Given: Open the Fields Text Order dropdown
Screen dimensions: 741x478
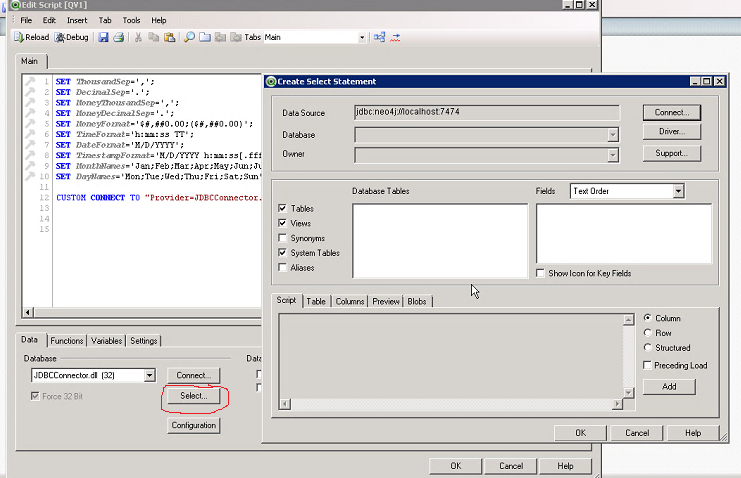Looking at the screenshot, I should [x=677, y=191].
